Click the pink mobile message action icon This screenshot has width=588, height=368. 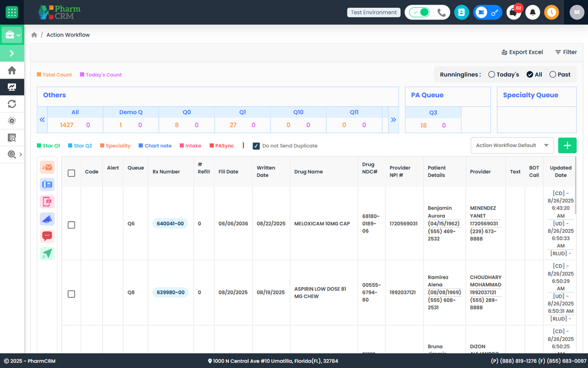pyautogui.click(x=47, y=202)
